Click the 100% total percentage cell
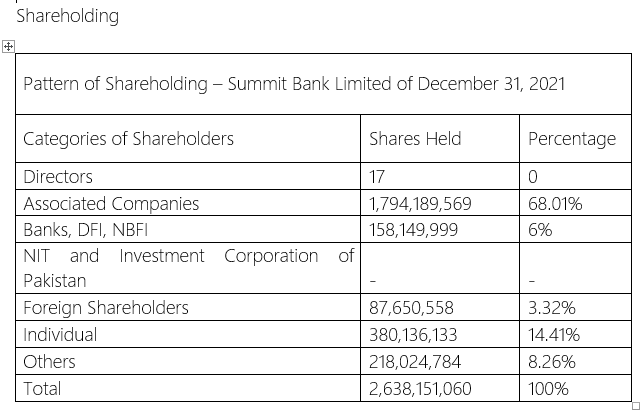Screen dimensions: 643x416 pos(575,388)
